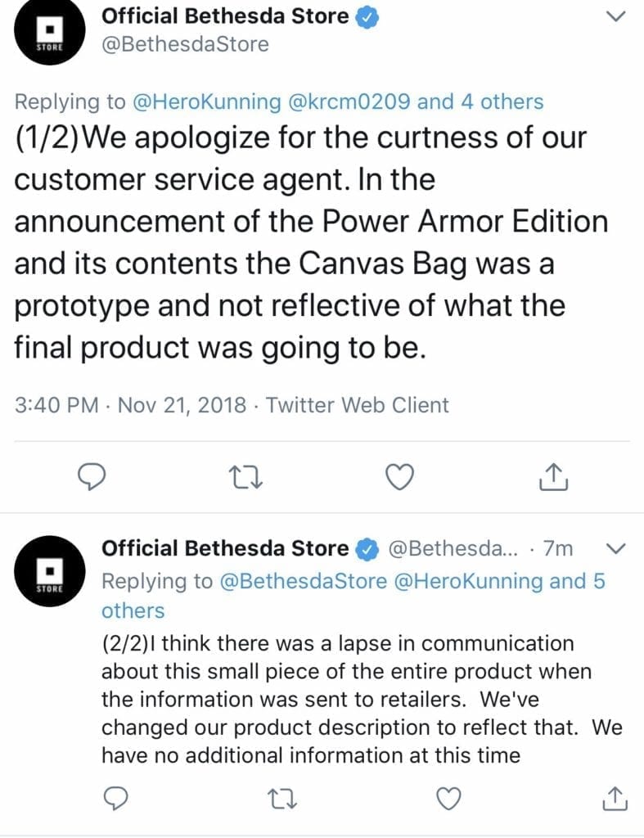Open the @HeroKunning mention in main tweet
The height and width of the screenshot is (838, 644).
205,101
